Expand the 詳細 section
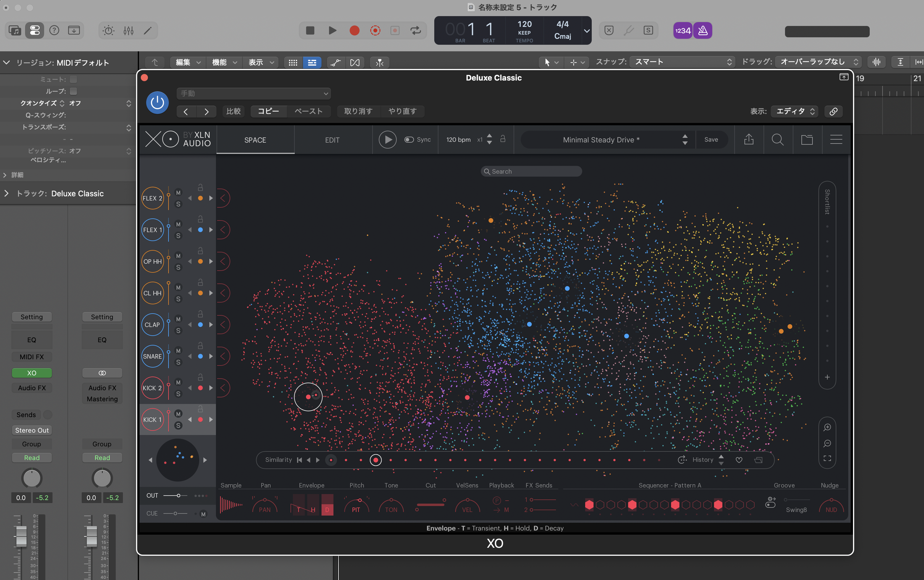The image size is (924, 580). coord(5,175)
